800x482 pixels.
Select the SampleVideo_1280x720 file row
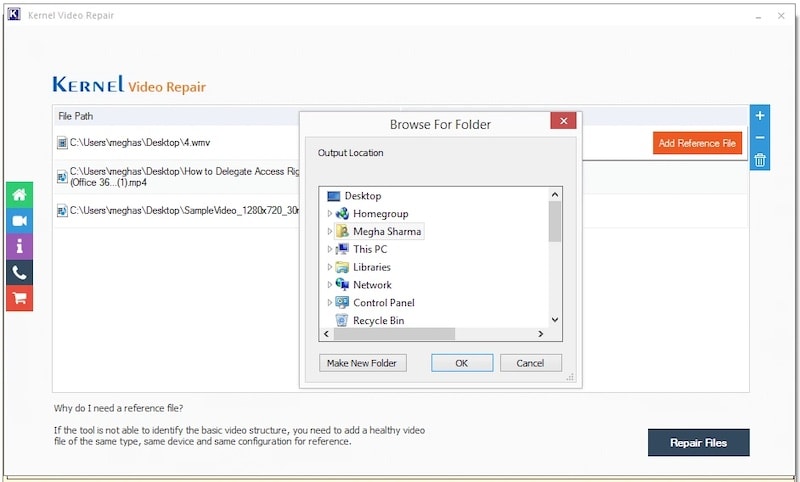coord(177,211)
